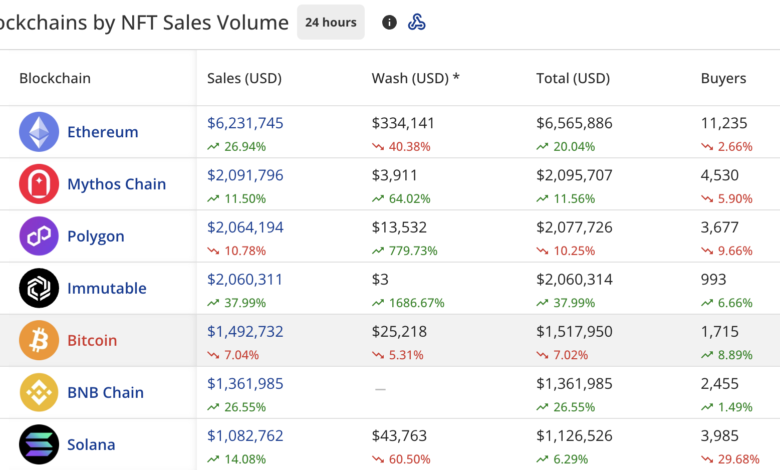Image resolution: width=780 pixels, height=470 pixels.
Task: Open the Ethereum blockchain link
Action: pos(102,132)
